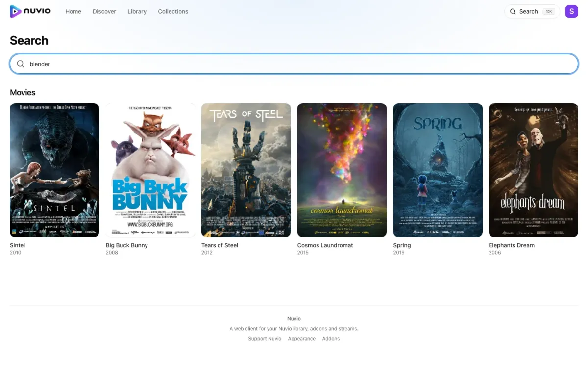Open the Big Buck Bunny poster
The width and height of the screenshot is (588, 368).
pos(150,170)
